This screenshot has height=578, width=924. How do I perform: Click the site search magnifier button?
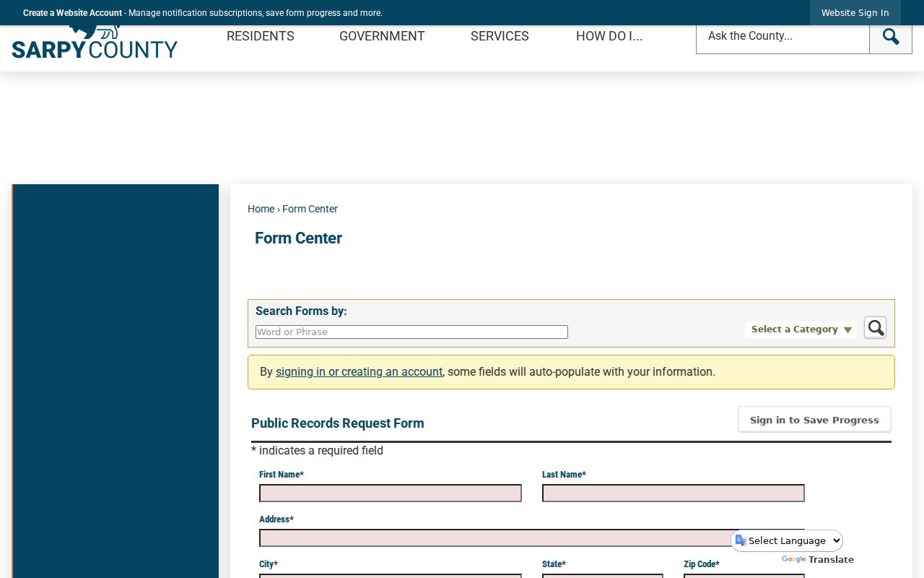pyautogui.click(x=891, y=36)
